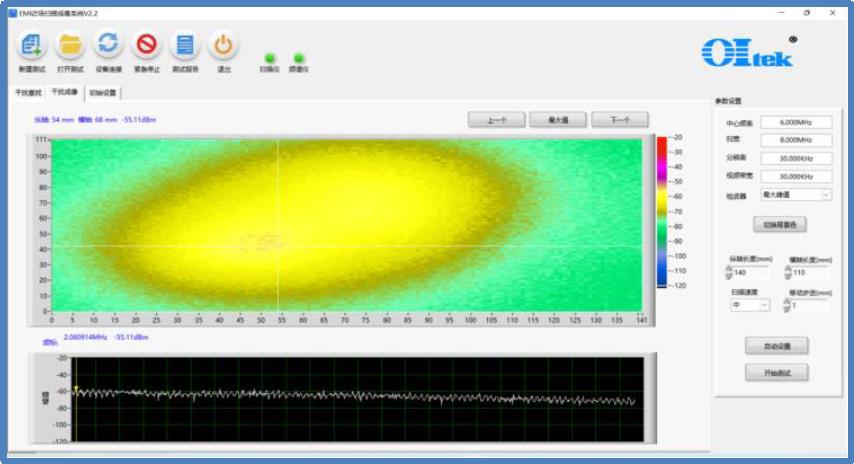Click the scanner (扫描仪) green status LED
854x464 pixels.
269,58
